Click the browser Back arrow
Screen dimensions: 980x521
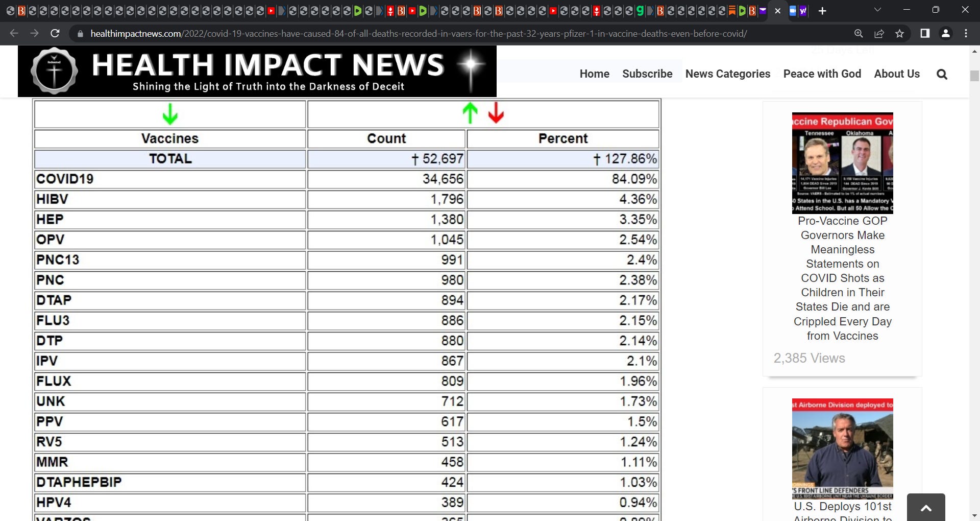click(14, 34)
